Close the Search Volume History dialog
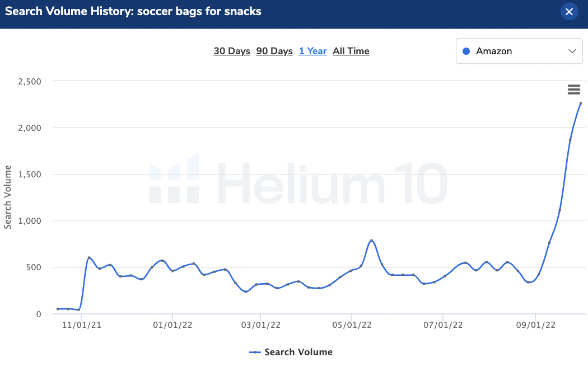Screen dimensions: 588x367 tap(569, 12)
